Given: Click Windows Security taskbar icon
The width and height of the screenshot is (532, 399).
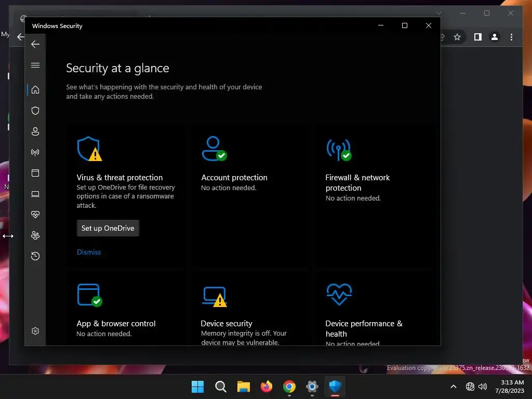Looking at the screenshot, I should (335, 387).
